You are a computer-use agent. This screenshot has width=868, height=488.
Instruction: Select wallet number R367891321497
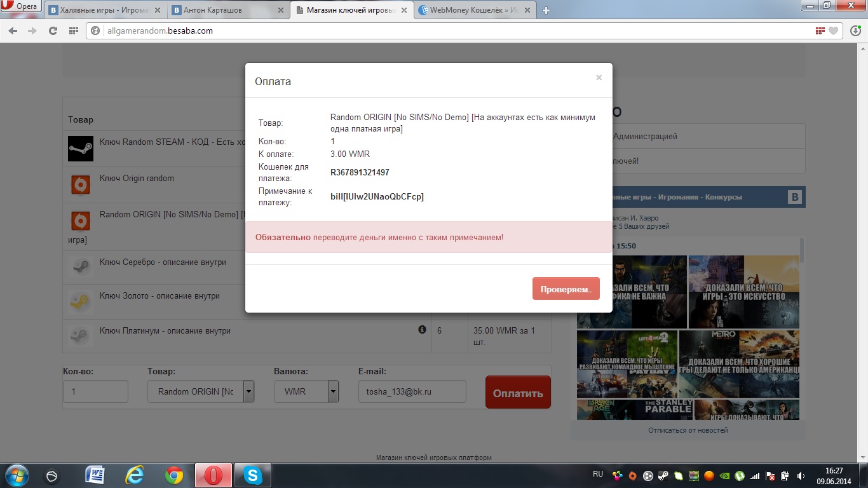pyautogui.click(x=360, y=172)
